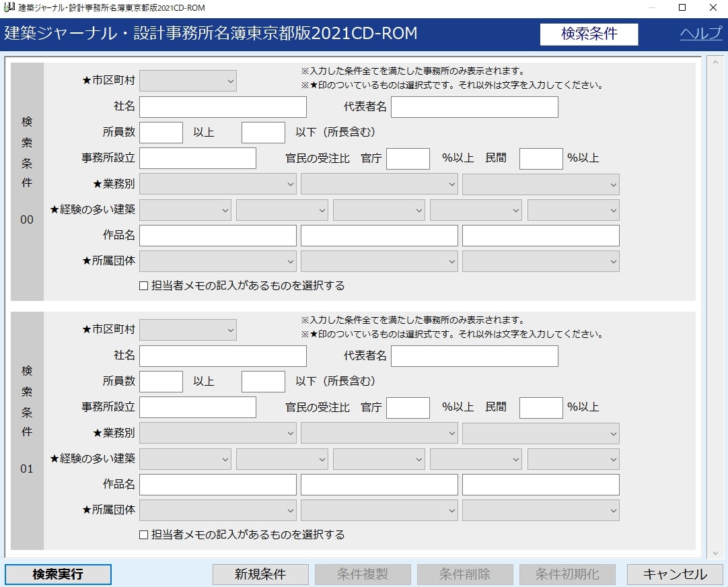
Task: Enable 担当者メモ checkbox in condition 00
Action: pyautogui.click(x=143, y=285)
